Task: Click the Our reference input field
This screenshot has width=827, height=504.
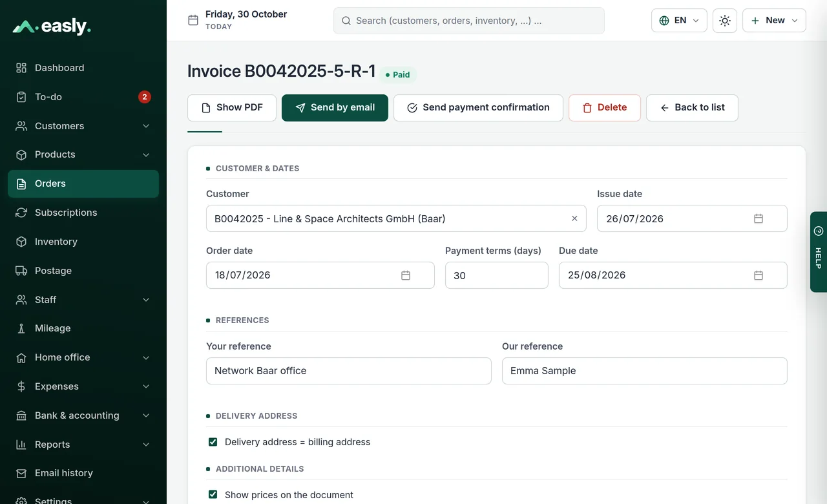Action: [x=645, y=371]
